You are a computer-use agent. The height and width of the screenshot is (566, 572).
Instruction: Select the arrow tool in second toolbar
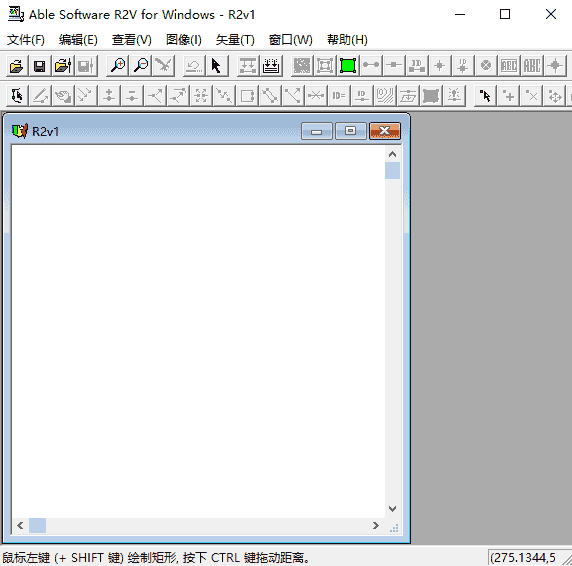pyautogui.click(x=485, y=96)
